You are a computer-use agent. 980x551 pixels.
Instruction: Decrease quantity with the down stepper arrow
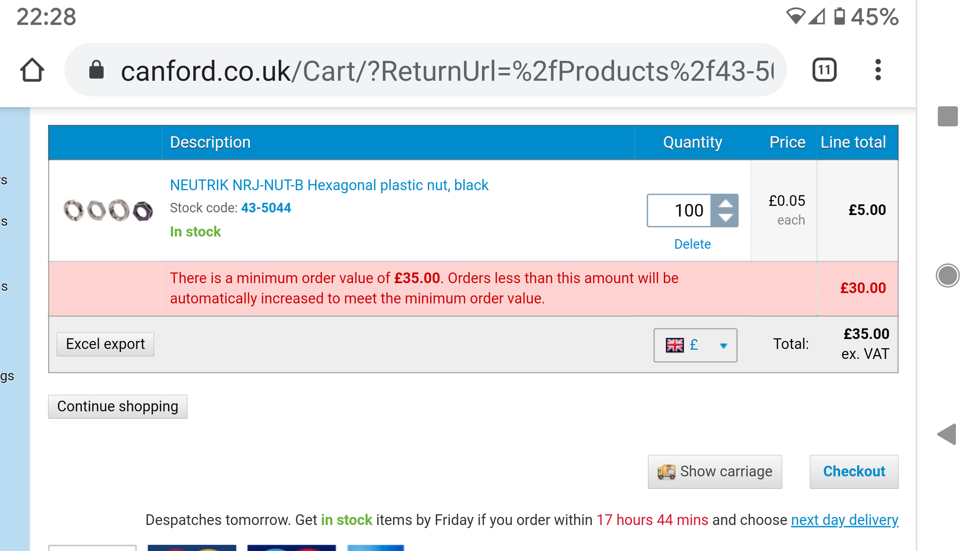click(x=725, y=218)
